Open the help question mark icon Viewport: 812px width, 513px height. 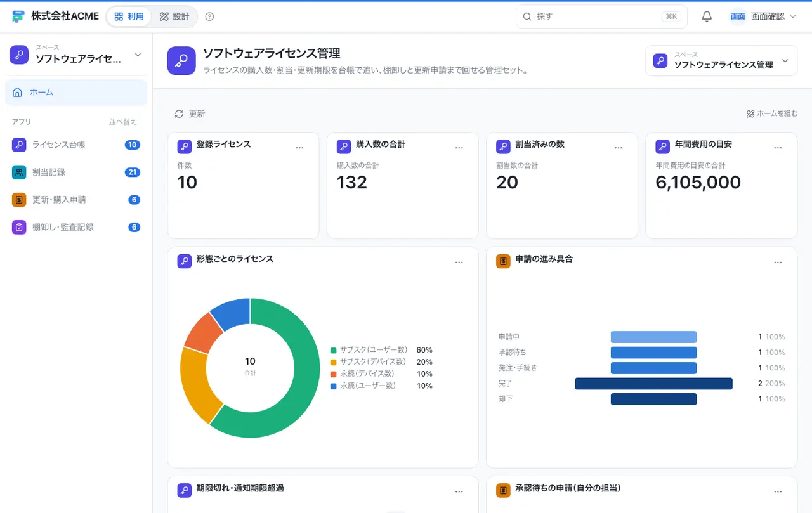click(210, 16)
